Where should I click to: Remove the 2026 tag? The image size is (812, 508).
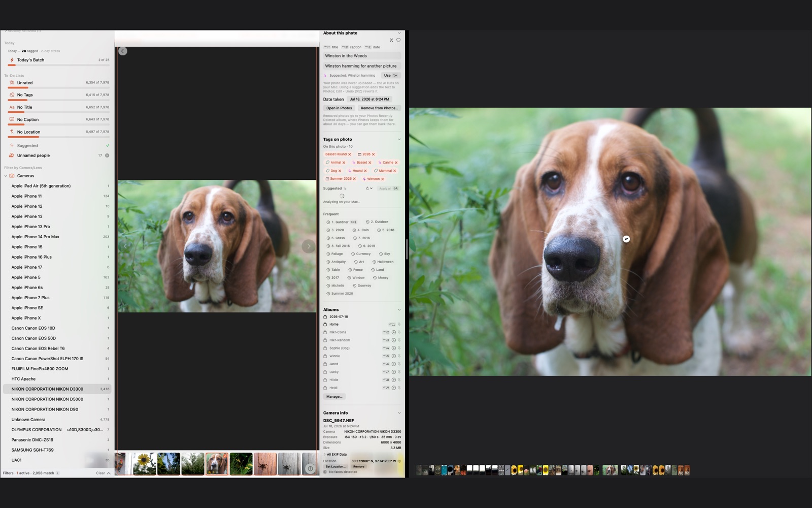374,154
